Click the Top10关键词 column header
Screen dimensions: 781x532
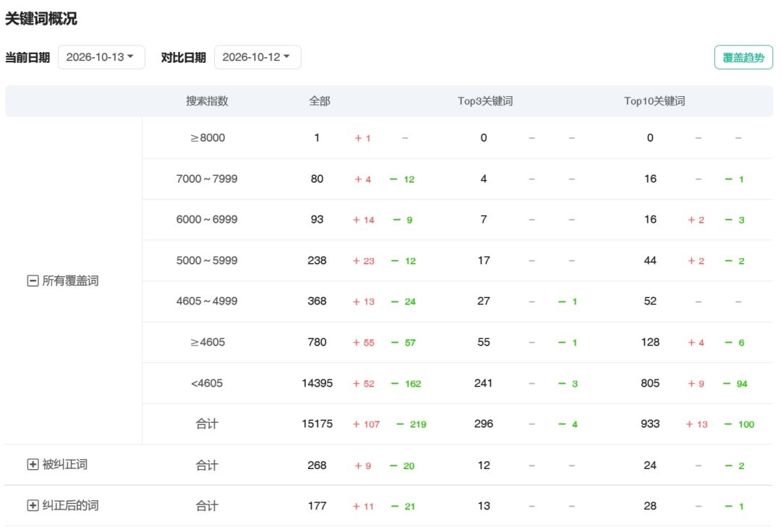click(x=654, y=101)
